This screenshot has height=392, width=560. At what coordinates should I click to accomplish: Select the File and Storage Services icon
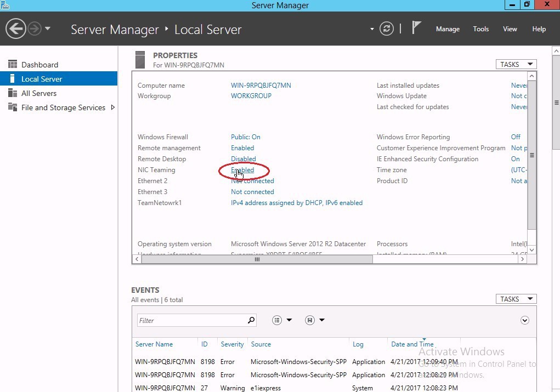pyautogui.click(x=12, y=107)
